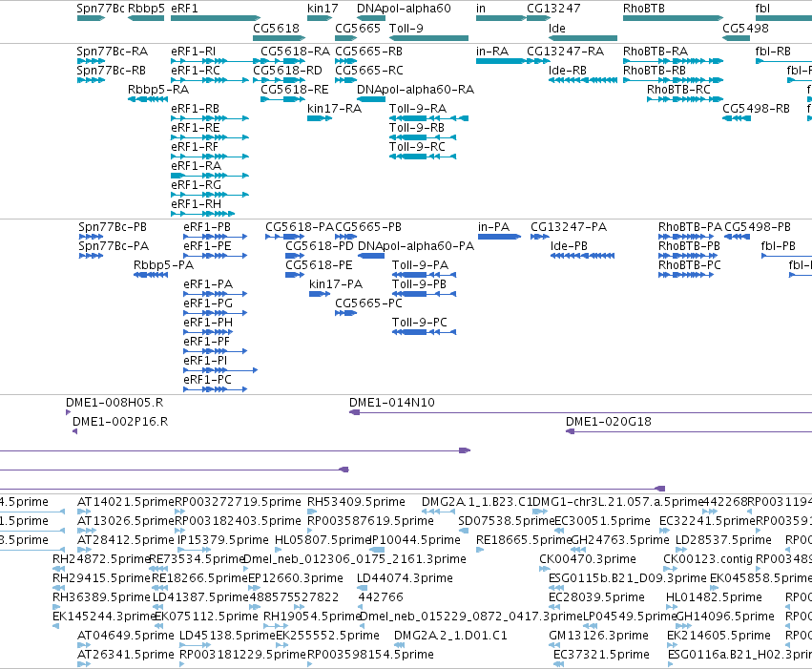Select EST GM13126.3prime

598,636
